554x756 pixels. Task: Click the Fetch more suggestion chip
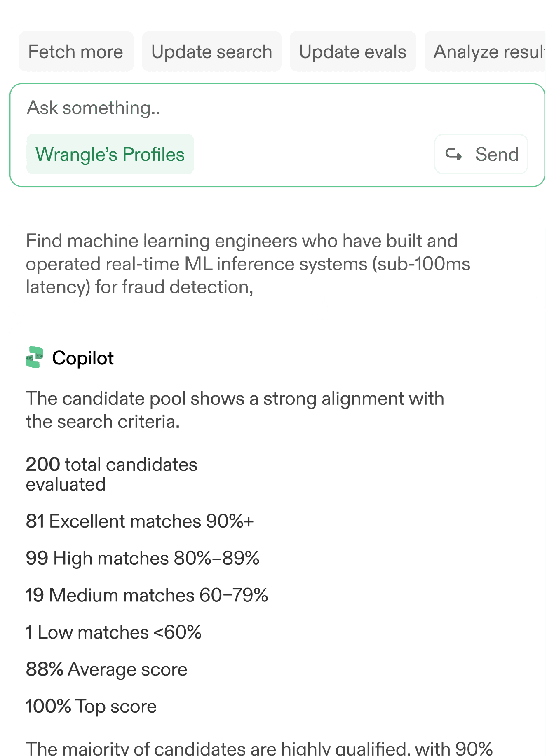click(x=76, y=52)
